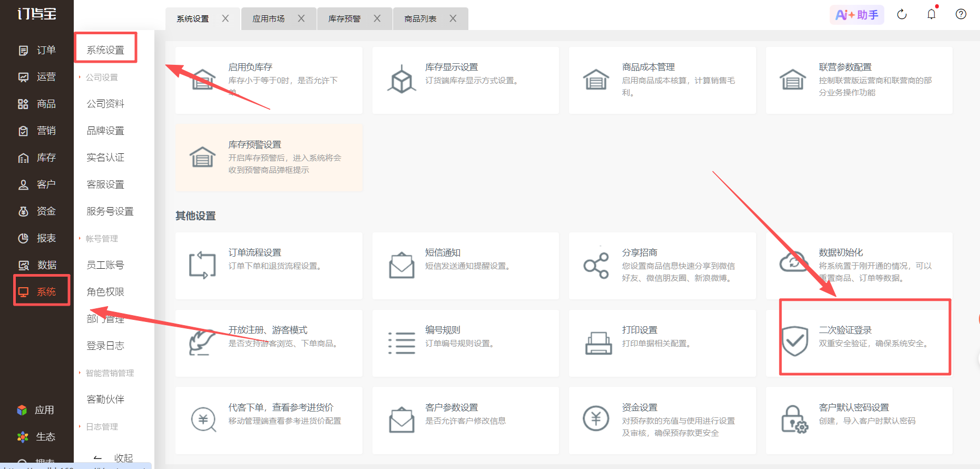
Task: Open 客服设置 in the submenu
Action: point(105,184)
